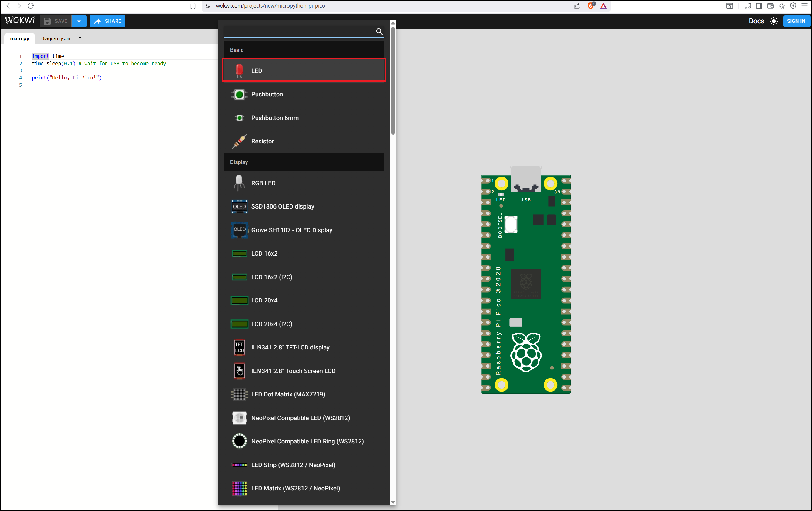812x511 pixels.
Task: Click Basic category header
Action: point(304,50)
